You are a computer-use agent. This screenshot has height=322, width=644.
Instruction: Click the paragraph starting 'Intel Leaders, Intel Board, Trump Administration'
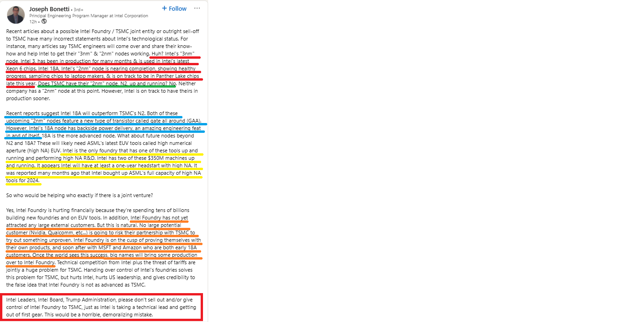pyautogui.click(x=101, y=307)
